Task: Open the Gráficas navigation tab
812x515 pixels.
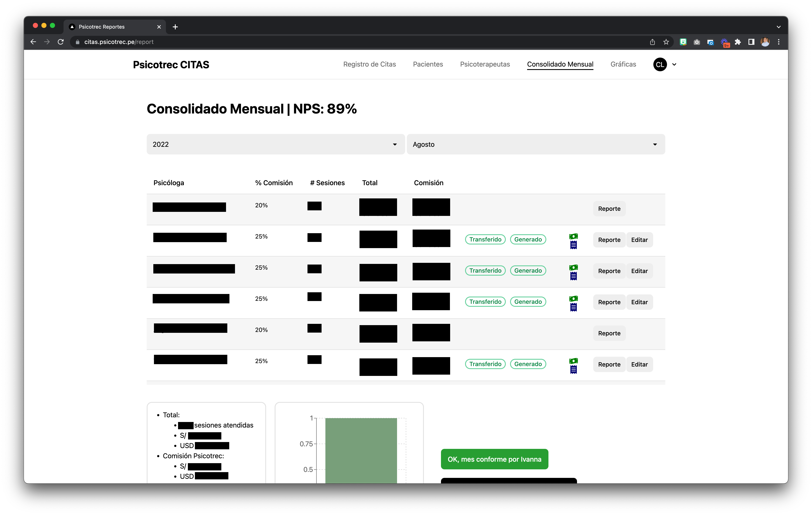Action: click(623, 64)
